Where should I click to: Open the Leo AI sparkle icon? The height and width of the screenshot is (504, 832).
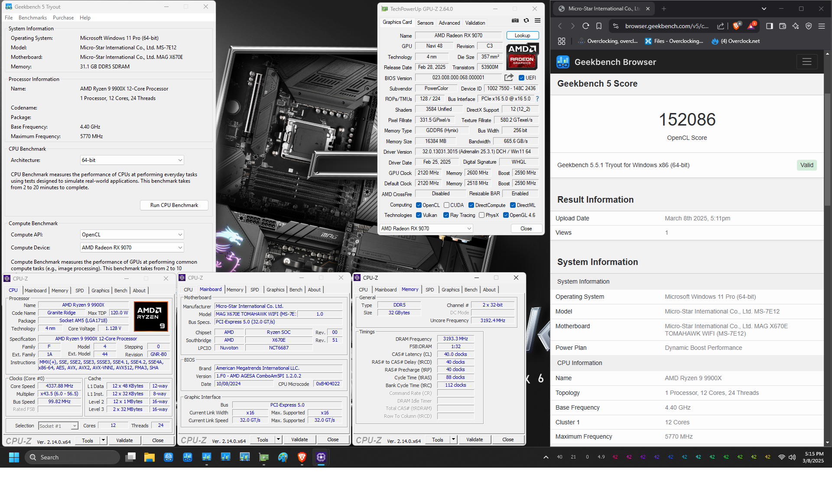796,26
